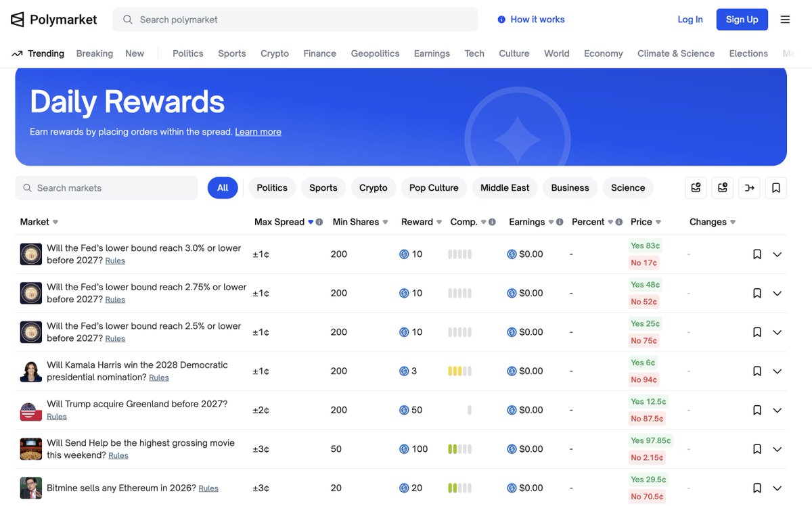Select the Middle East filter chip
Viewport: 812px width, 506px height.
[x=505, y=187]
